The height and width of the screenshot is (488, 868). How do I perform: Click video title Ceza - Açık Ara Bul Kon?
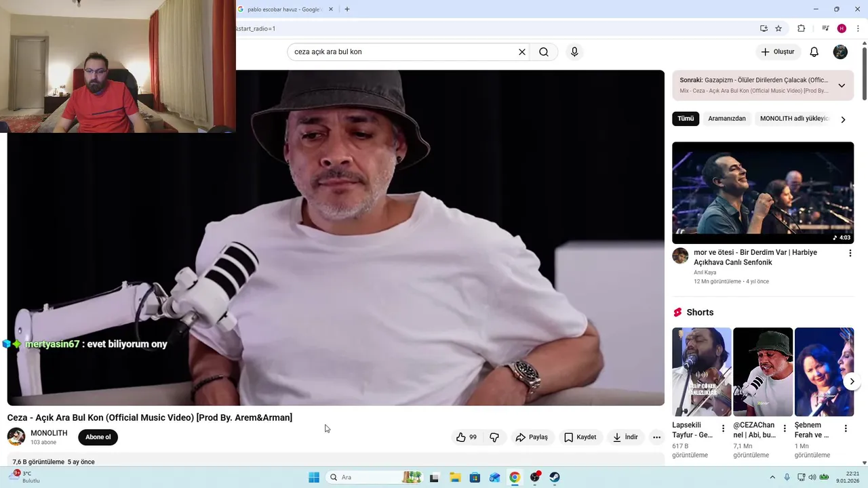[x=150, y=418]
